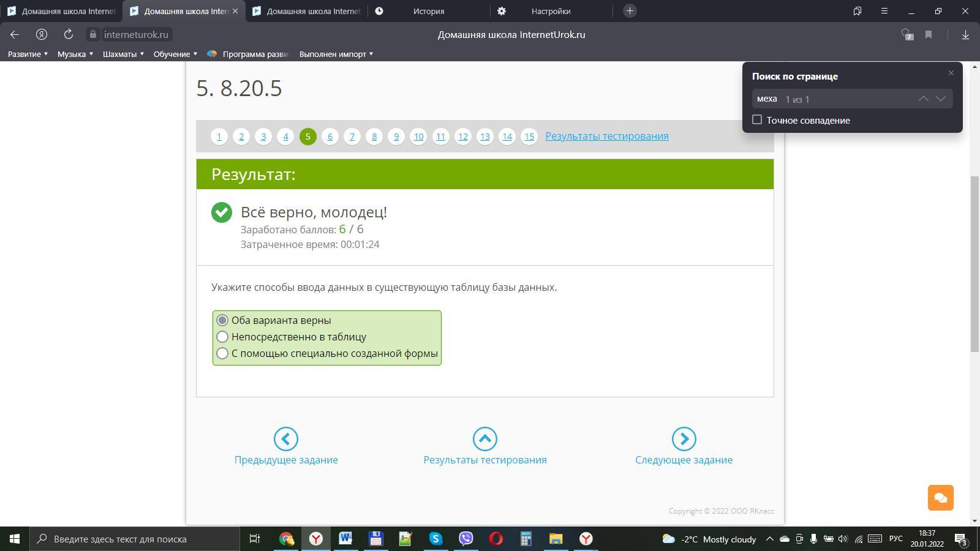Click the previous task arrow icon
Image resolution: width=980 pixels, height=551 pixels.
286,439
